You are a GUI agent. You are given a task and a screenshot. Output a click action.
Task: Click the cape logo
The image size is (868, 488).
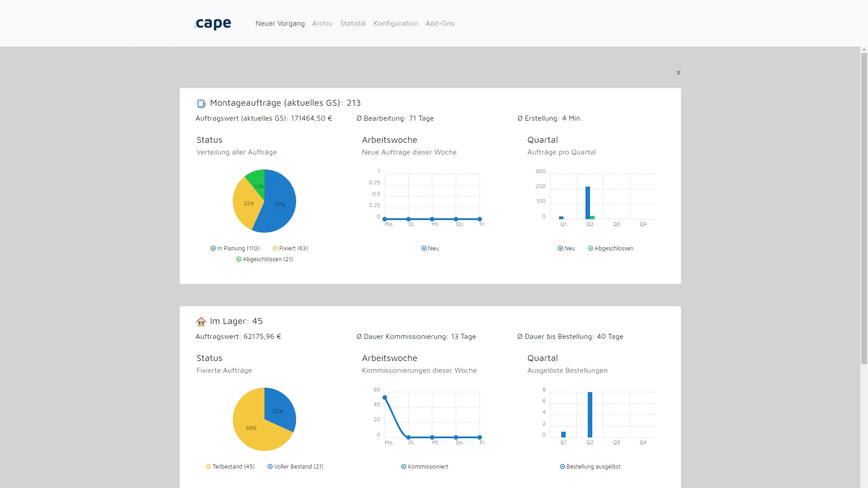click(x=213, y=23)
